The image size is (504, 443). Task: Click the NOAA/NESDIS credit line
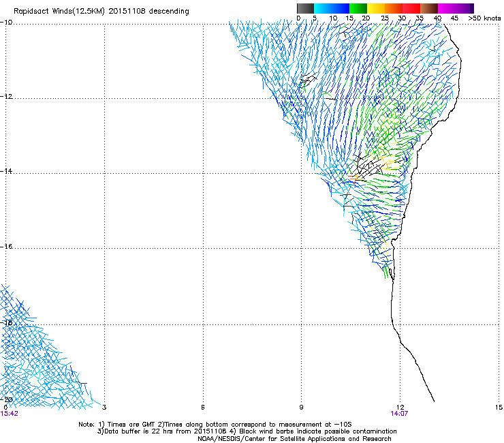[294, 439]
